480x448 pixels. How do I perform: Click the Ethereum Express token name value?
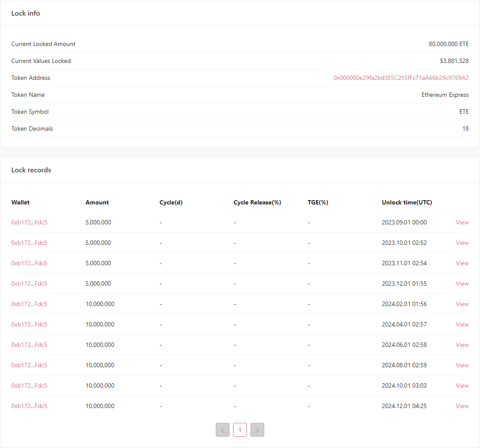[x=445, y=95]
